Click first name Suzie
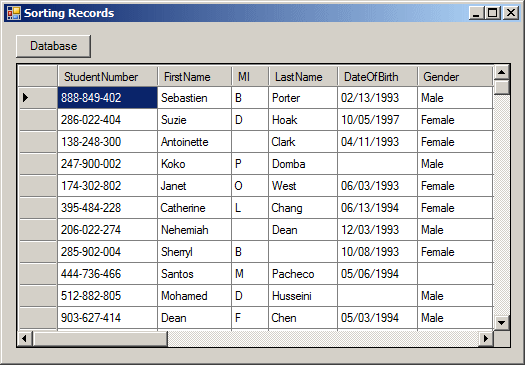This screenshot has width=525, height=365. click(x=195, y=120)
